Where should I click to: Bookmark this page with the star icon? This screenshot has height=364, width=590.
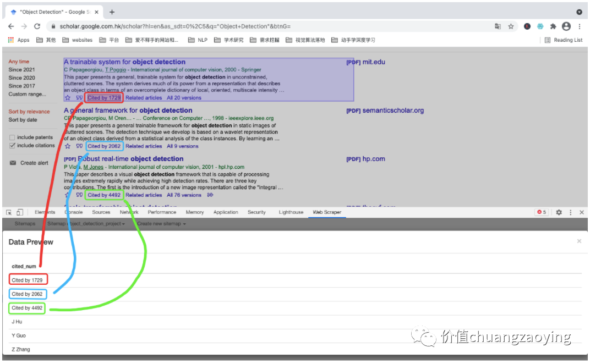[511, 26]
